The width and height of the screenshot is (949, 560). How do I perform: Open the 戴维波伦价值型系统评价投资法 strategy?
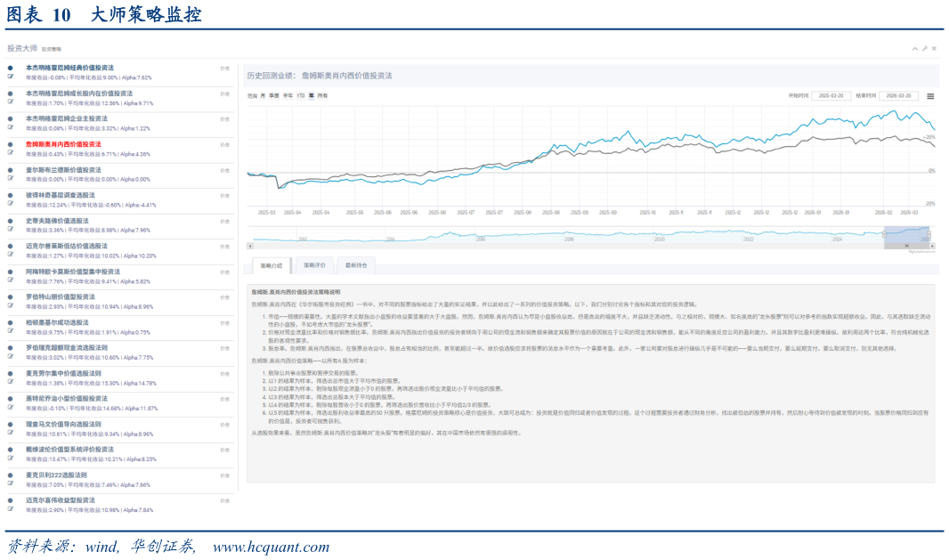click(x=69, y=450)
